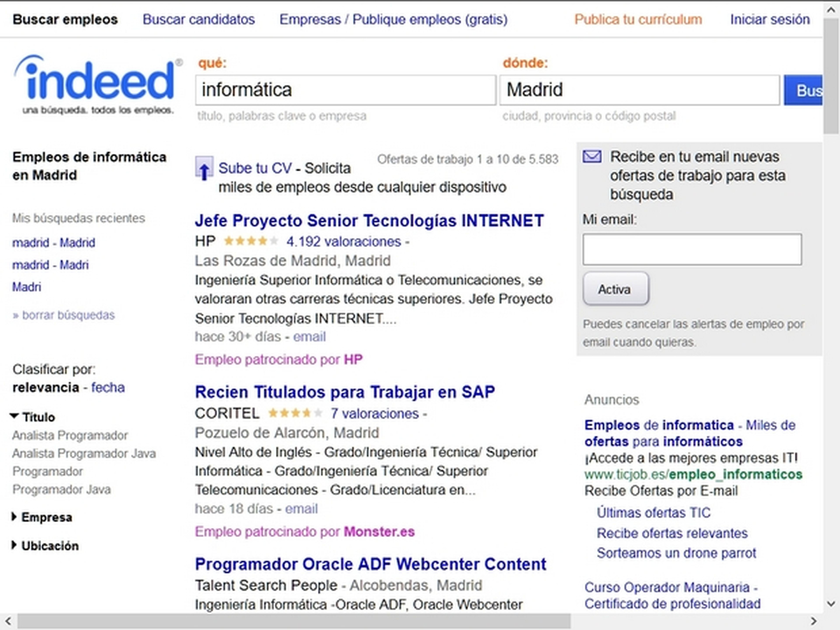Expand the Ubicación filter section

45,546
